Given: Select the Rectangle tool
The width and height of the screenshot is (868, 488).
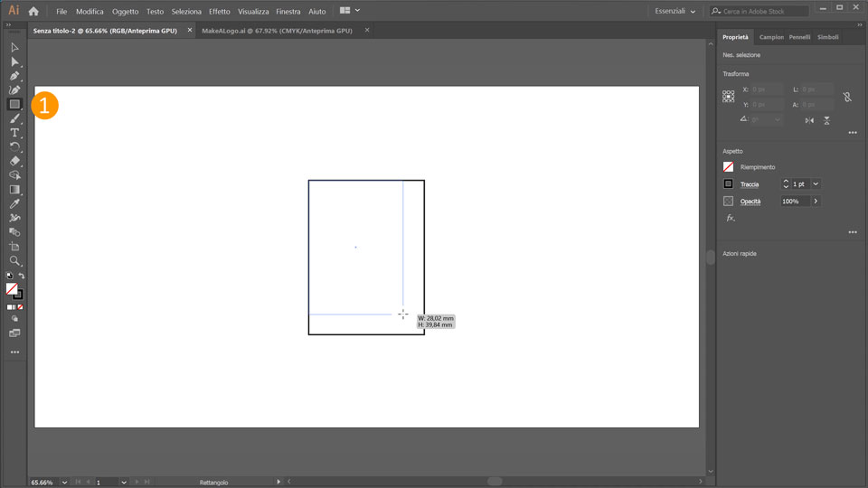Looking at the screenshot, I should [14, 104].
